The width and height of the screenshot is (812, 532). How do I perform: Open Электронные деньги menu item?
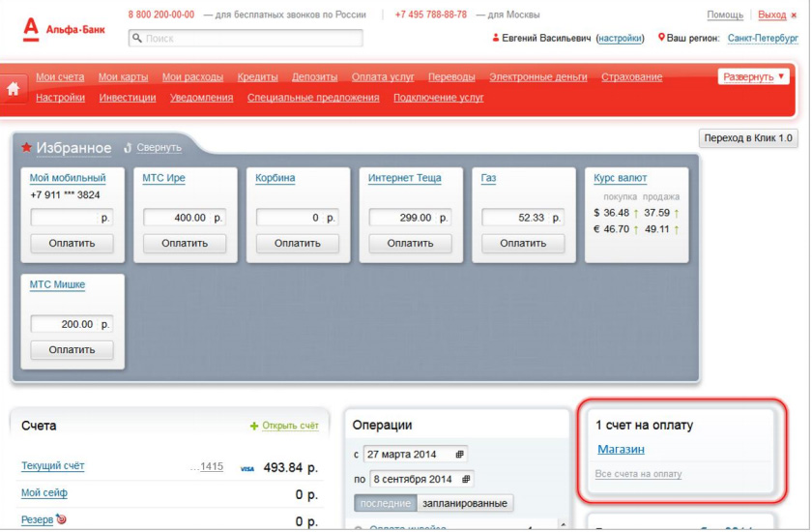point(538,76)
